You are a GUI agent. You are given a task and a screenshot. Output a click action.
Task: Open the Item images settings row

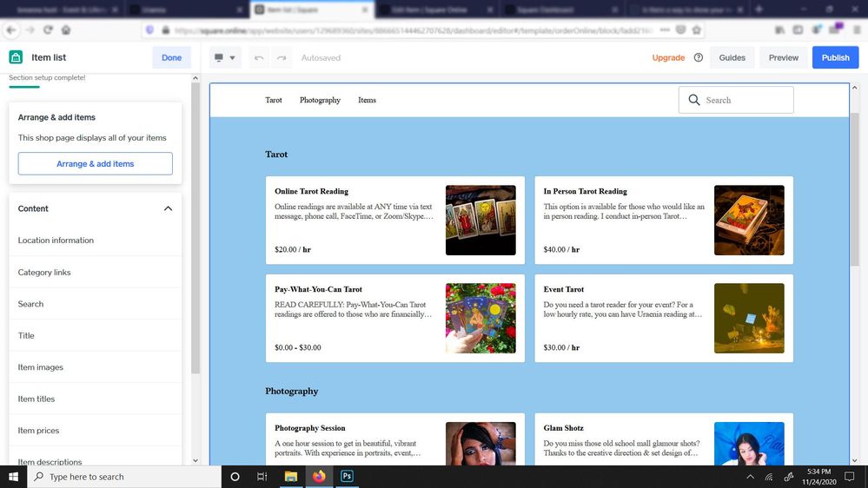(x=41, y=367)
